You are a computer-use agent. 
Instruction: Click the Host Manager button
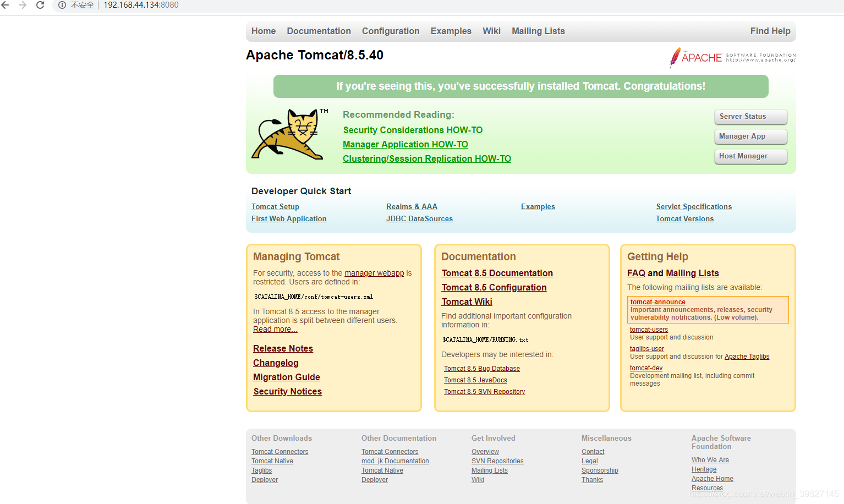point(751,156)
